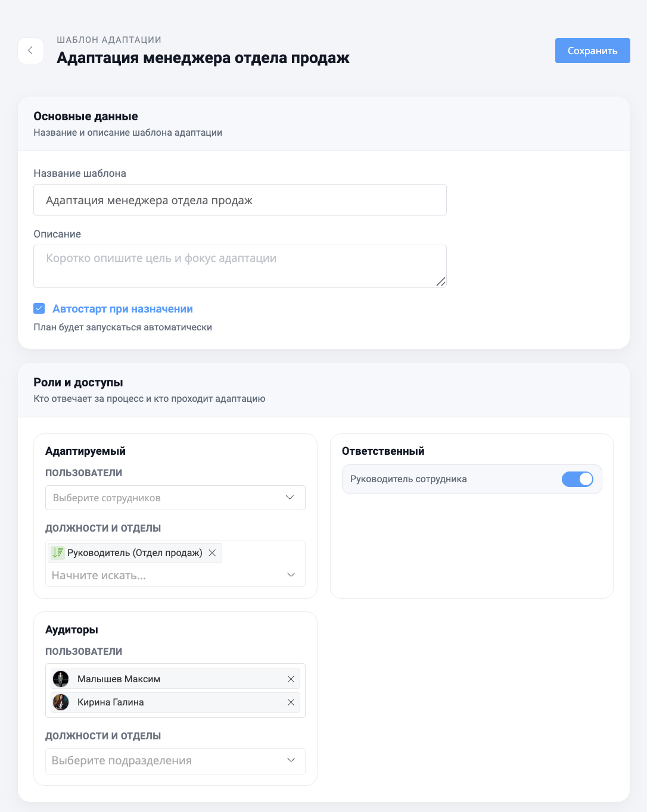The height and width of the screenshot is (812, 647).
Task: Click the green department icon on the Руководитель tag
Action: 57,552
